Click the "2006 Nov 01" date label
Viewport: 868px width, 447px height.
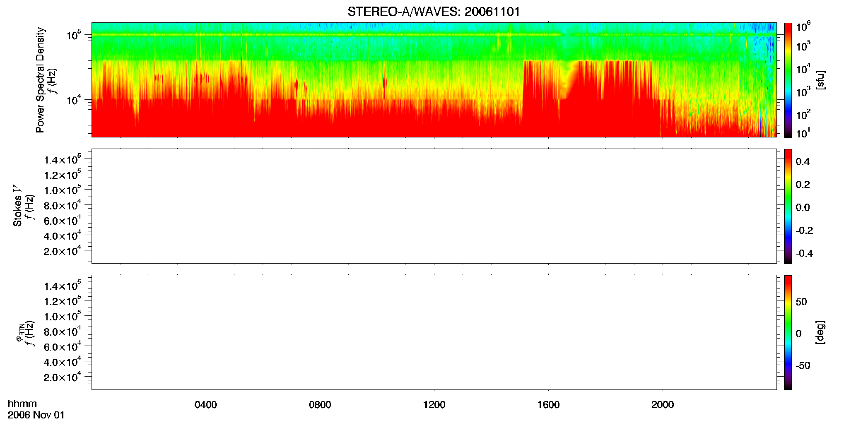36,415
